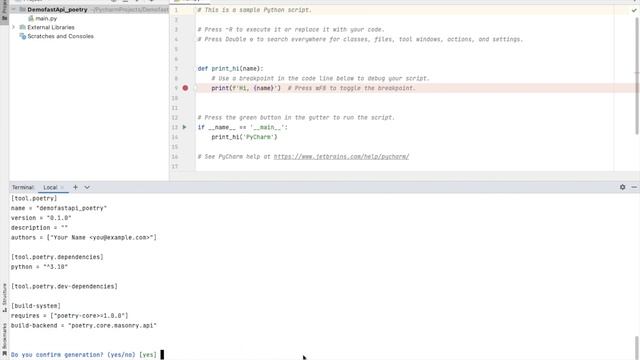Image resolution: width=640 pixels, height=360 pixels.
Task: Click 'python = "^3.10"' terminal line
Action: tap(39, 267)
